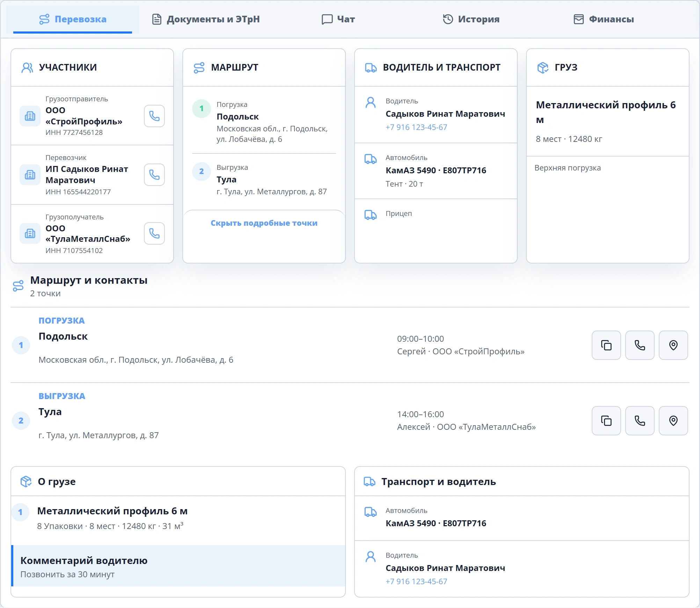Click ИНН 7727456128 text
This screenshot has width=700, height=608.
coord(74,132)
